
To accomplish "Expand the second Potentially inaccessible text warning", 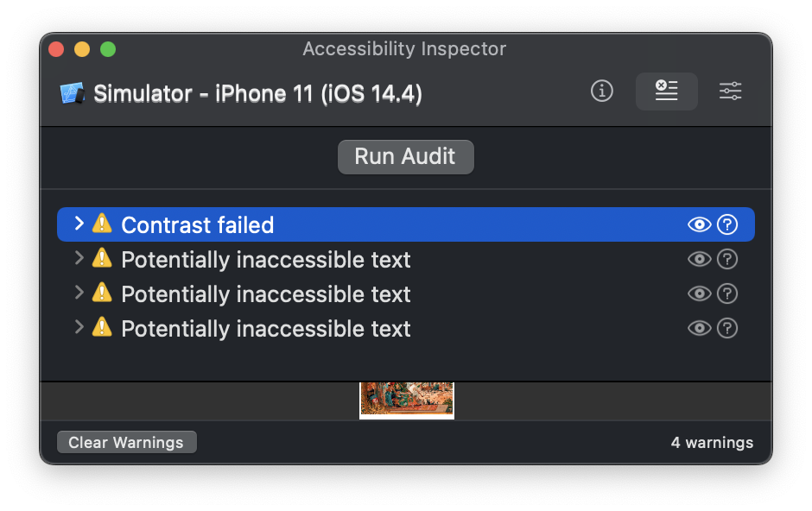I will [78, 293].
